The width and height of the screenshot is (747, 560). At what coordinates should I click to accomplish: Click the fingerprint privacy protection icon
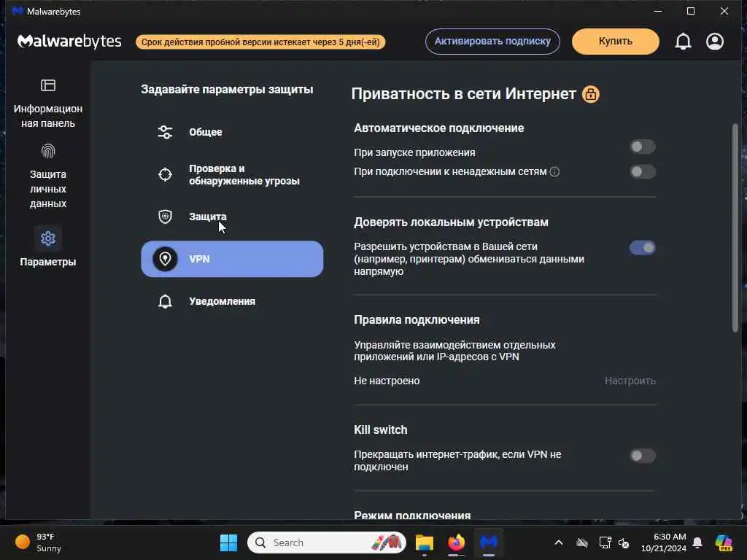coord(48,151)
